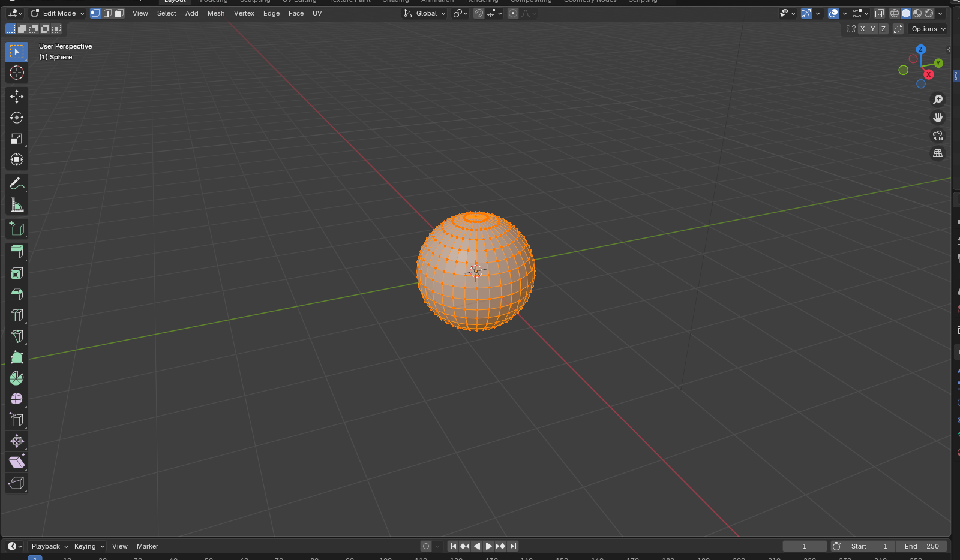Click the Start frame field
Screen dimensions: 960x560
pyautogui.click(x=869, y=546)
